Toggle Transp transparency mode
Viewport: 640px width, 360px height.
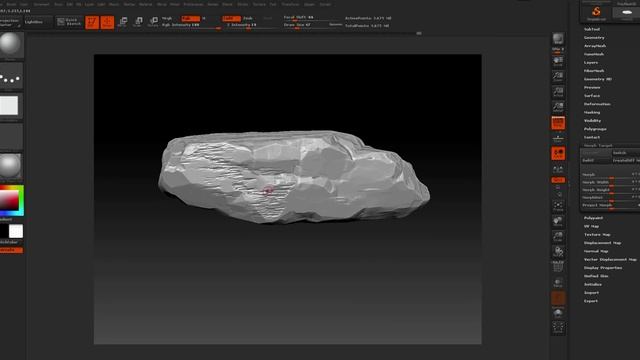point(558,282)
